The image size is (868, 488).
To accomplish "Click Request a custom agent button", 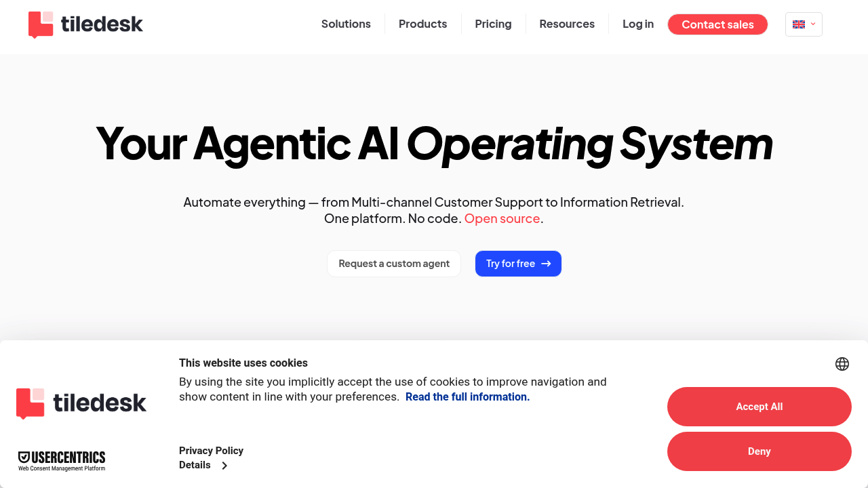I will [x=394, y=264].
